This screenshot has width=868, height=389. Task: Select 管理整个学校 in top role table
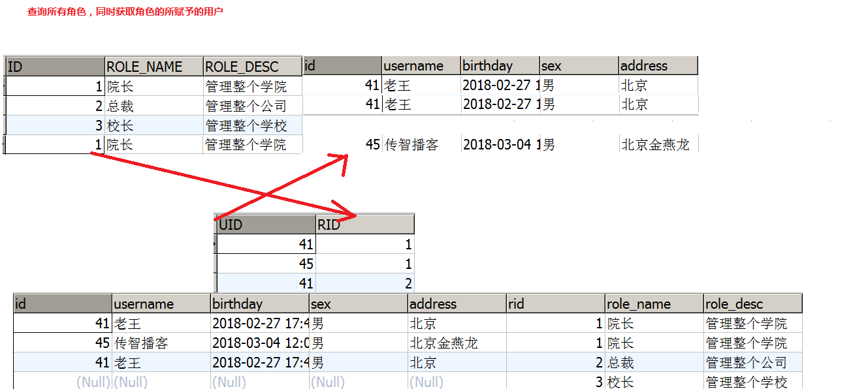click(x=253, y=125)
